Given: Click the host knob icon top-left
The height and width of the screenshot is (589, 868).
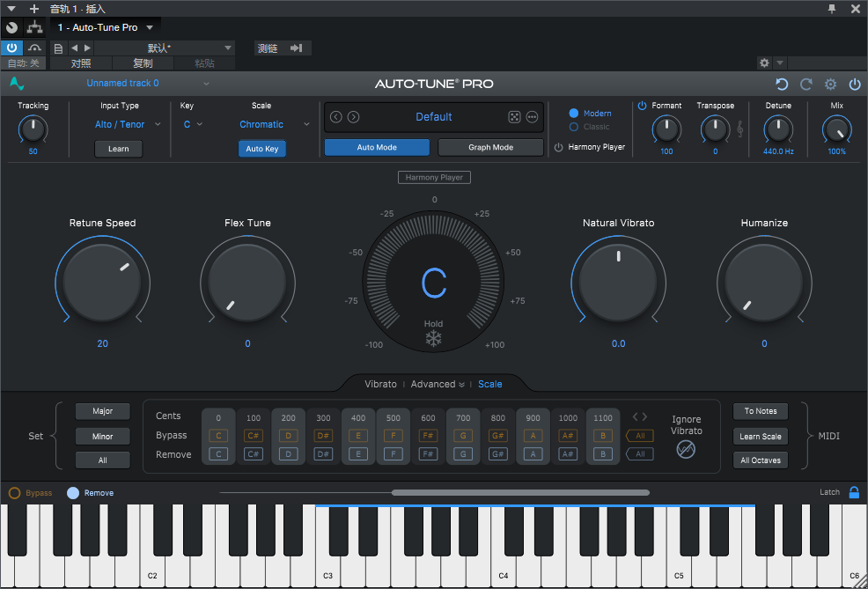Looking at the screenshot, I should (11, 26).
